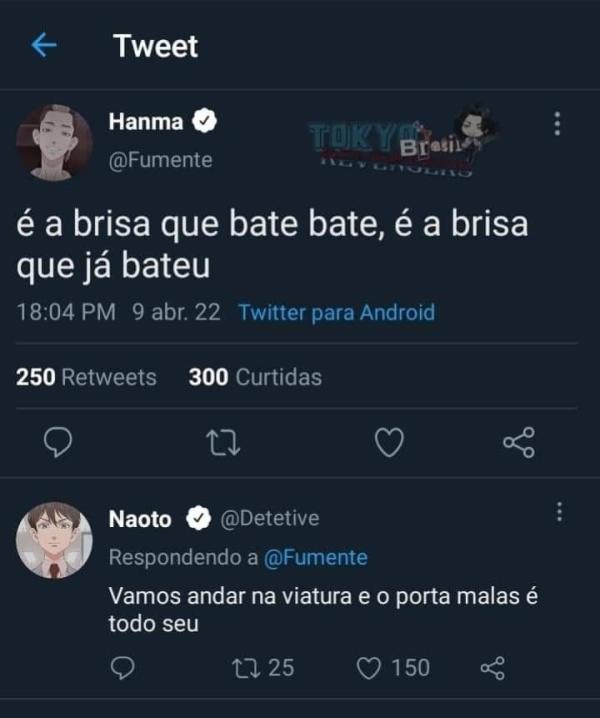Open Hanma's display name
Viewport: 600px width, 718px height.
pyautogui.click(x=146, y=122)
